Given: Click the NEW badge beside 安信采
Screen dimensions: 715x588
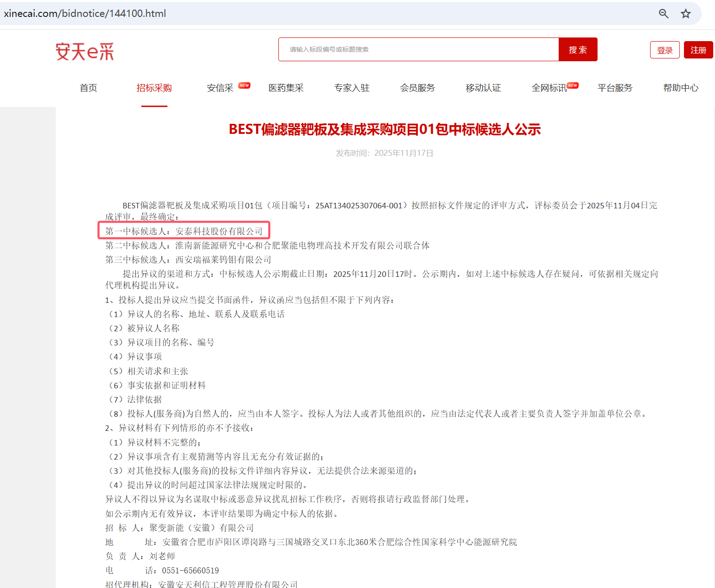Looking at the screenshot, I should pyautogui.click(x=244, y=85).
